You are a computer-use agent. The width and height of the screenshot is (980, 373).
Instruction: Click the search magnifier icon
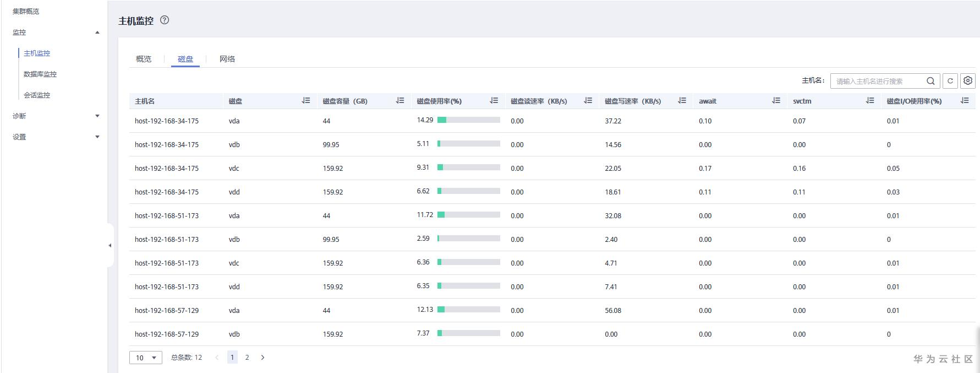[x=930, y=81]
